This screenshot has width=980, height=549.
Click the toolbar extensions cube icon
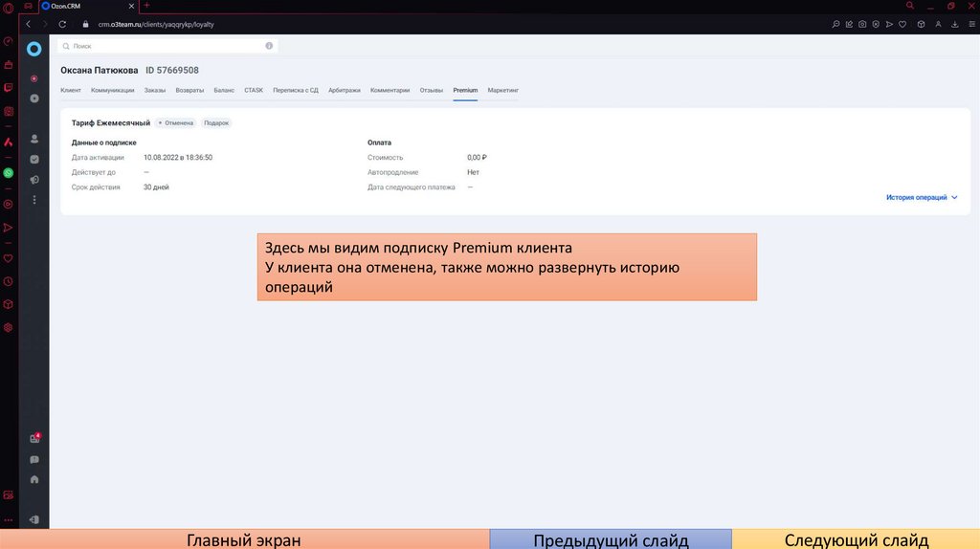point(922,24)
